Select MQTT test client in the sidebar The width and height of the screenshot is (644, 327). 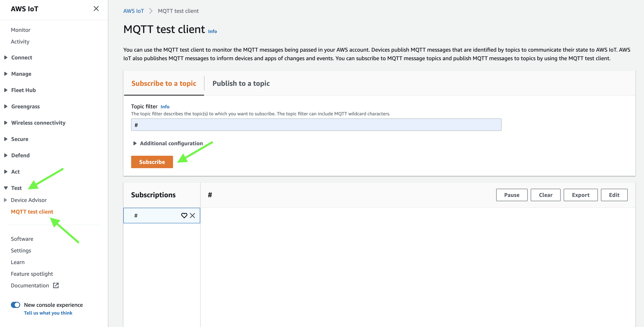(x=32, y=211)
